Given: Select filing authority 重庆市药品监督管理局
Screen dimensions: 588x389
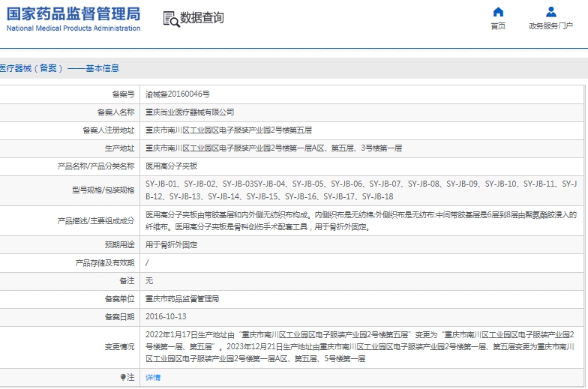Looking at the screenshot, I should pos(182,298).
